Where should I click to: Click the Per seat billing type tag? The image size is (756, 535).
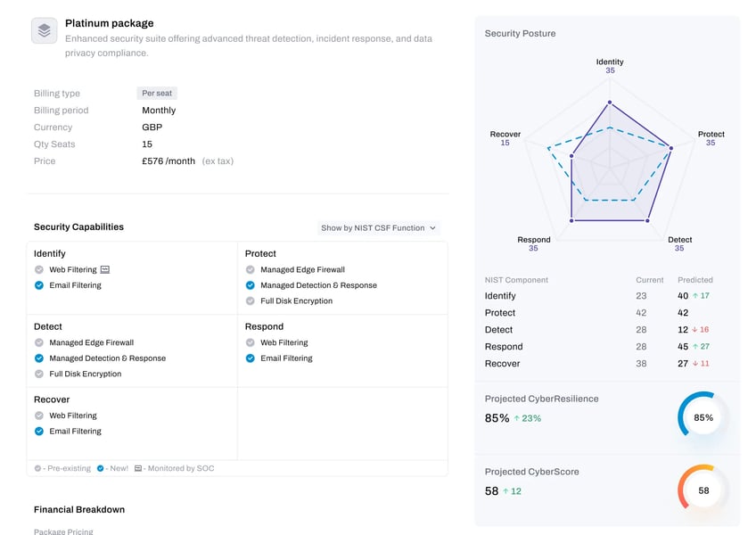(x=157, y=93)
